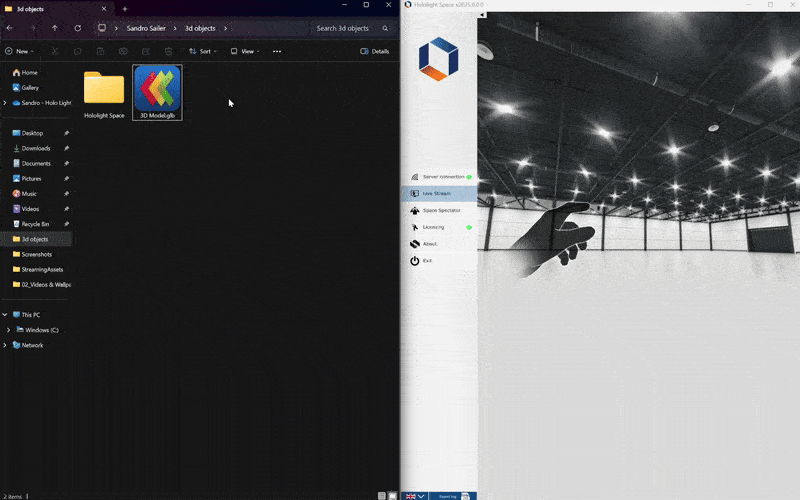Unpin Desktop using its pin icon
The image size is (800, 500).
[66, 133]
